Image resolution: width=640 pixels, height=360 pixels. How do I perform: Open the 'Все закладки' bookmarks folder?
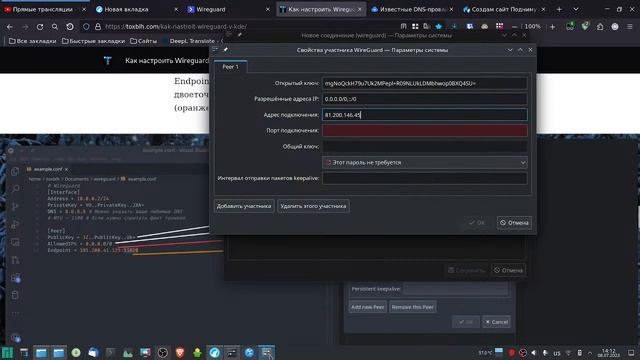click(32, 41)
